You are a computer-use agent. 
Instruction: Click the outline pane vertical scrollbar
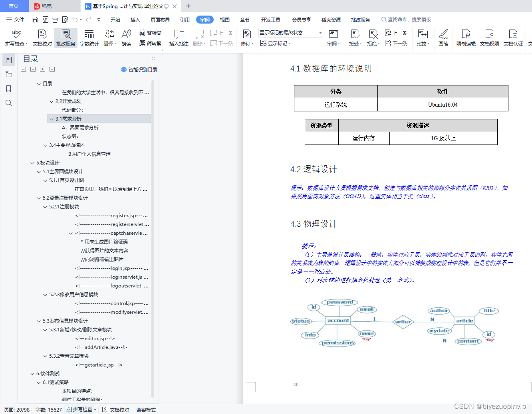pyautogui.click(x=153, y=239)
